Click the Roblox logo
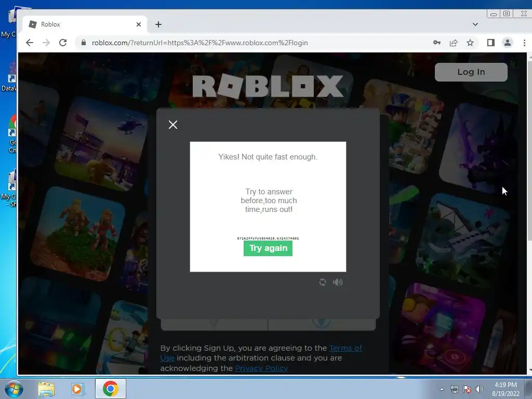The width and height of the screenshot is (532, 399). tap(268, 86)
